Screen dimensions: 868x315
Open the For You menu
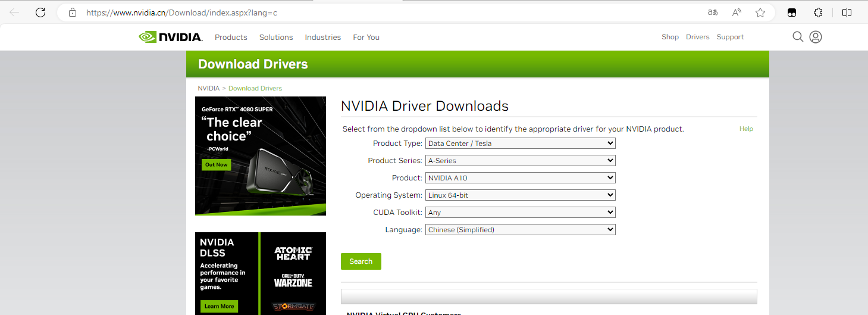click(366, 37)
